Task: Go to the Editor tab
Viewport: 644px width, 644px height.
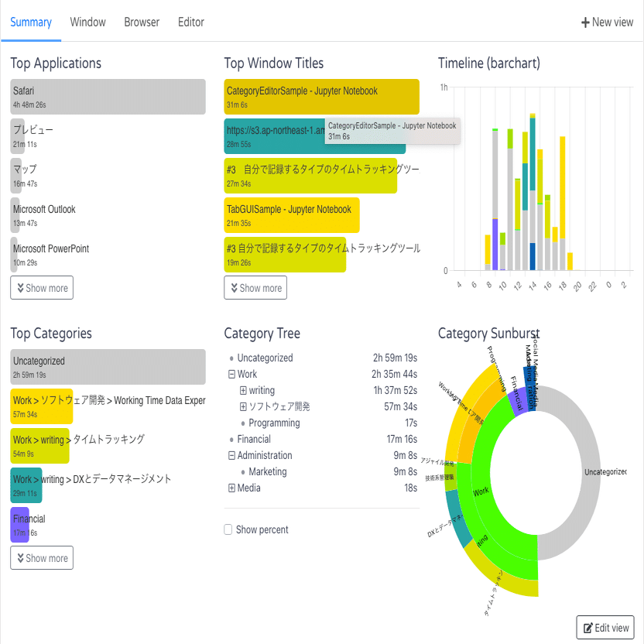Action: 191,22
